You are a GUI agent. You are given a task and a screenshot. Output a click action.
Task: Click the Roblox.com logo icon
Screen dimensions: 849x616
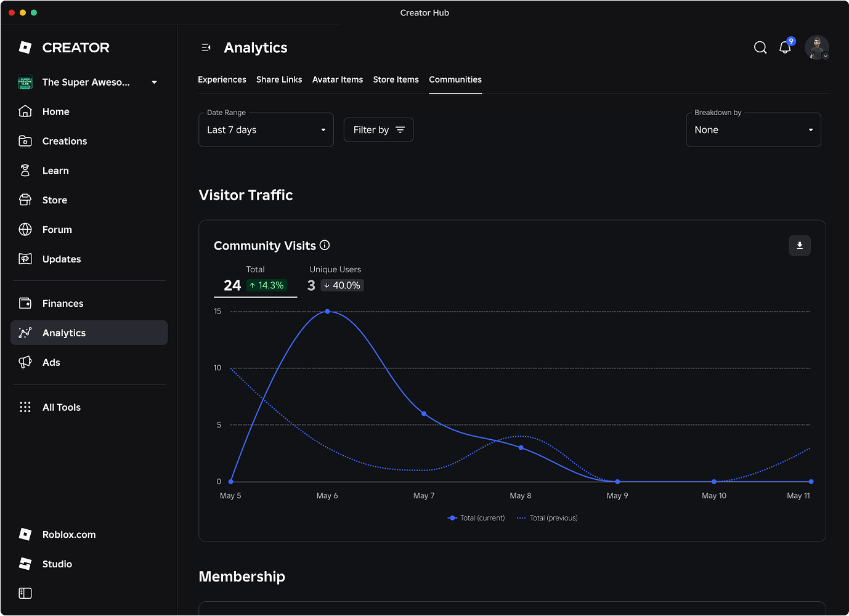[25, 535]
